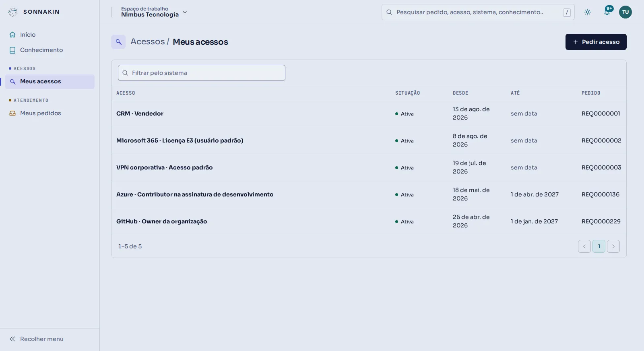Click the date 1 de jan. de 2027
The height and width of the screenshot is (351, 644).
[x=535, y=221]
